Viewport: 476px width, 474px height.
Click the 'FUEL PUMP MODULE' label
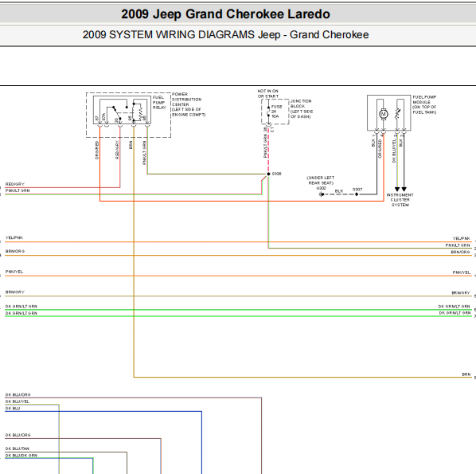(x=424, y=100)
